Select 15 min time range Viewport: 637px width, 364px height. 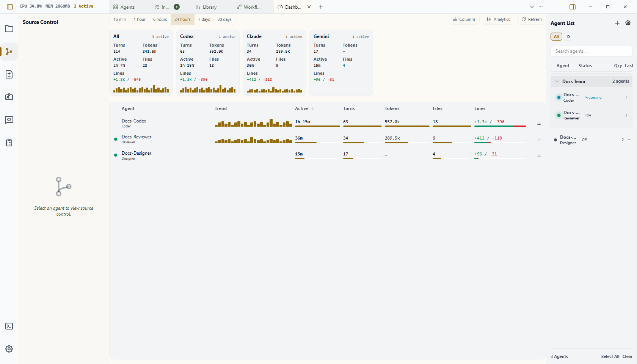click(120, 19)
